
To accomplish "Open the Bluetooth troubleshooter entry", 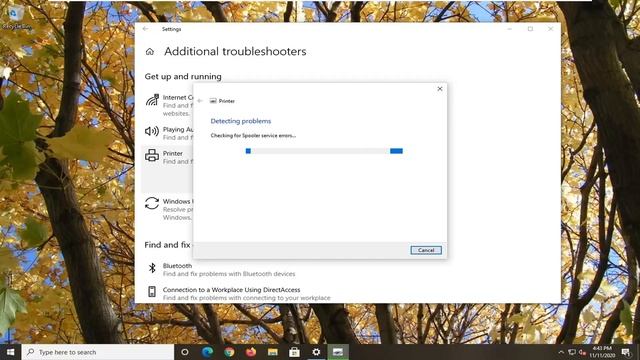I will click(229, 270).
